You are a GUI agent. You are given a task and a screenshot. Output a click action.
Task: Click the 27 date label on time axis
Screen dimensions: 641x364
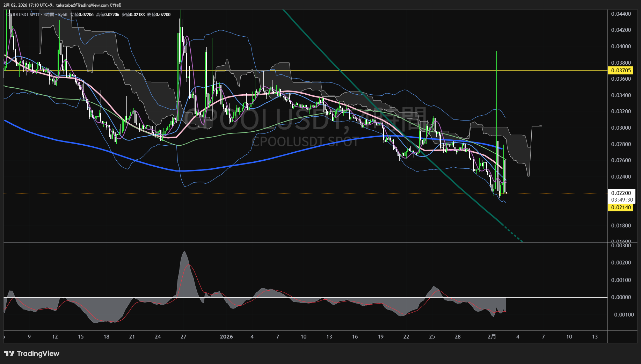click(183, 337)
